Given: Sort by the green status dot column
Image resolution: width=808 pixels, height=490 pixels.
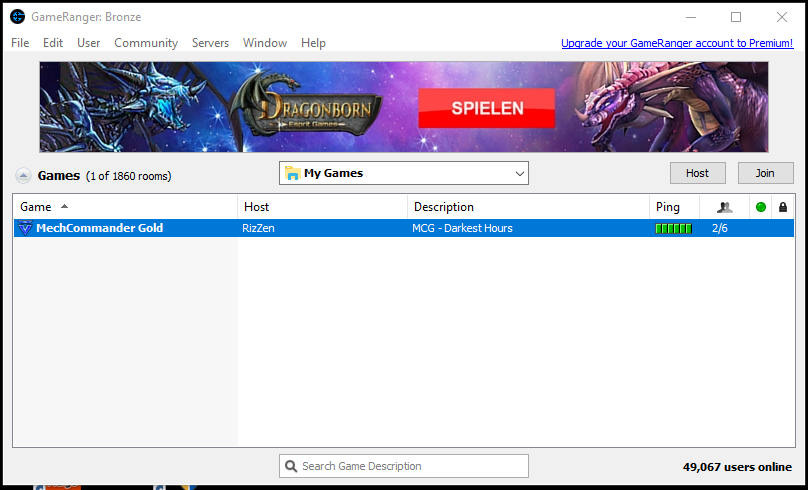Looking at the screenshot, I should coord(761,207).
